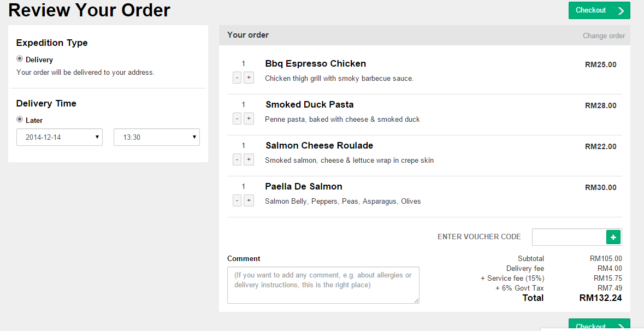Increase Paella De Salmon quantity
The width and height of the screenshot is (644, 331).
[249, 200]
